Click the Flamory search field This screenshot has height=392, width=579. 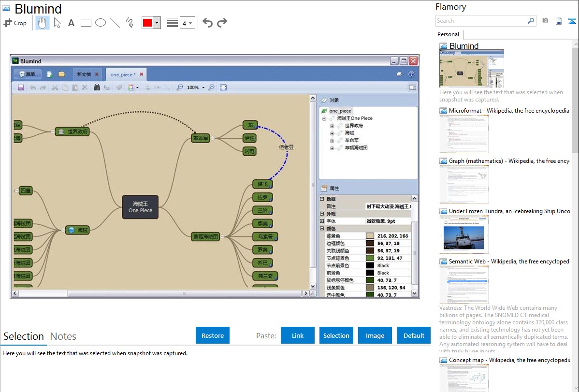(x=481, y=21)
